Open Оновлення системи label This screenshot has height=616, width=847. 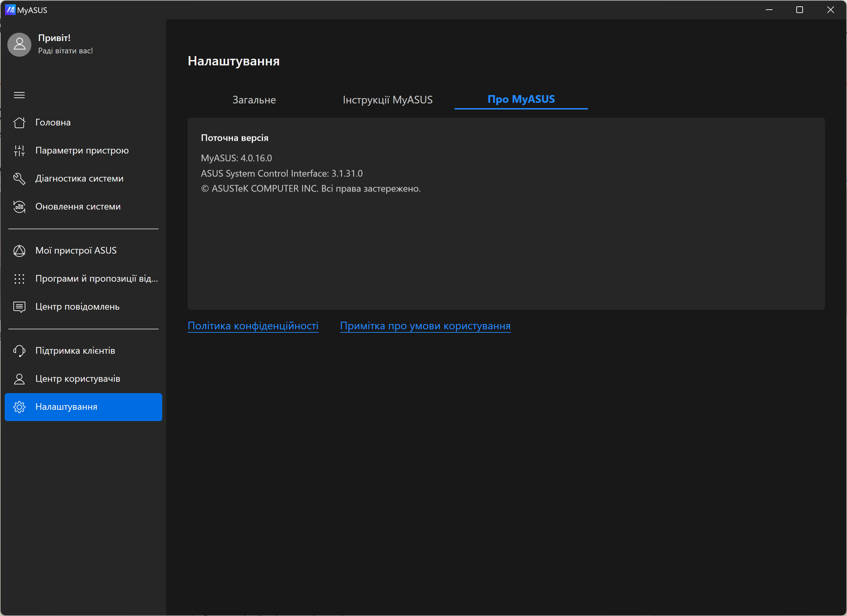(78, 207)
